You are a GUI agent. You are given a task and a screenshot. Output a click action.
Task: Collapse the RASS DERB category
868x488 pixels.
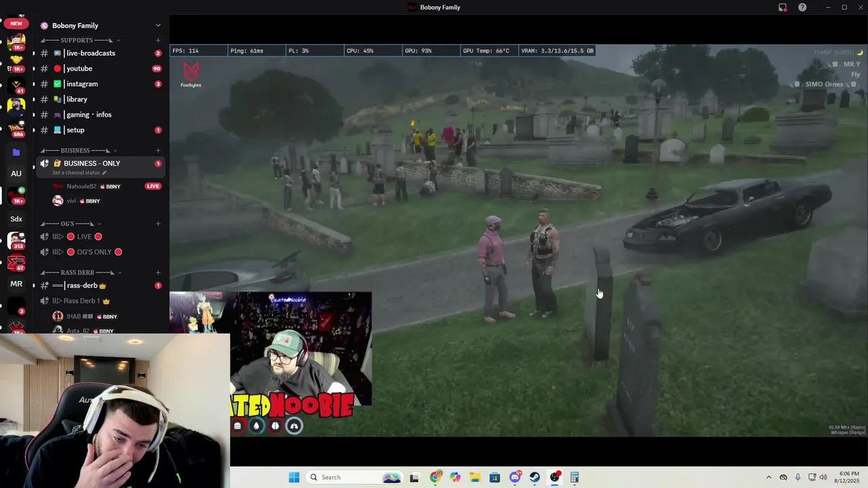coord(81,272)
